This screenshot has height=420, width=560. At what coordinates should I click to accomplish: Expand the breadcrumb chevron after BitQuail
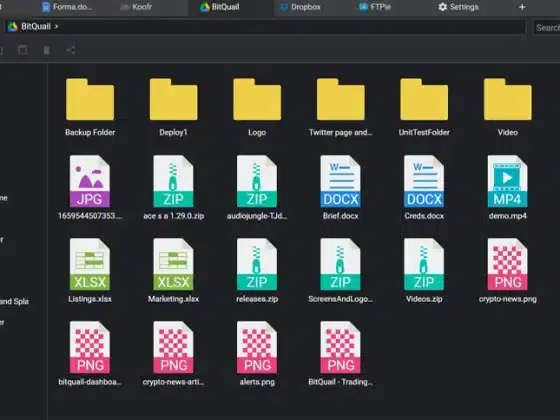[56, 27]
